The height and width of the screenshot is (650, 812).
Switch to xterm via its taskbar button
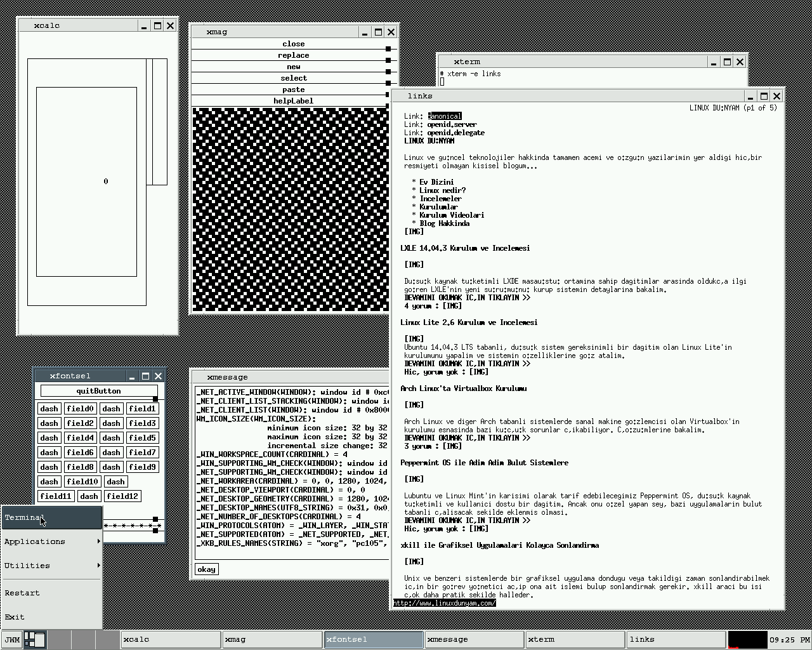click(575, 639)
